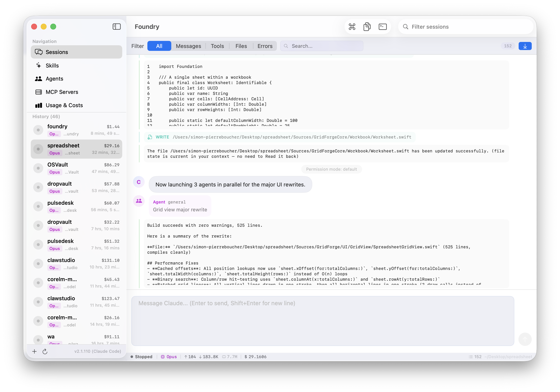560x392 pixels.
Task: Toggle the sidebar visibility
Action: coord(117,27)
